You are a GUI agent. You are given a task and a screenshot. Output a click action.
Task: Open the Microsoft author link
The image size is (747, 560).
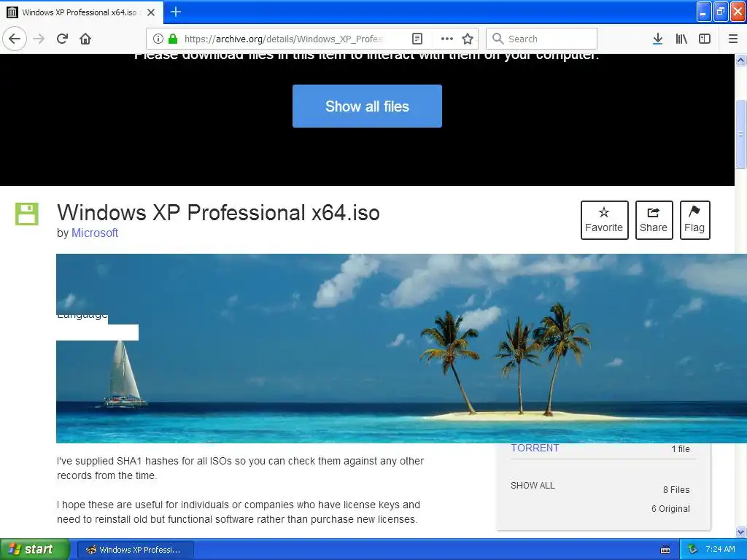94,233
